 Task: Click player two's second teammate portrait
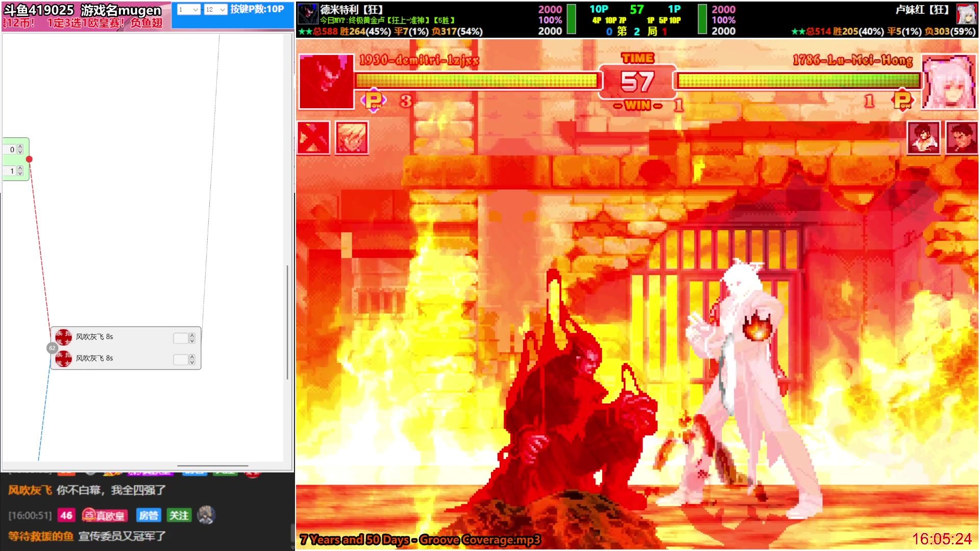pos(962,137)
